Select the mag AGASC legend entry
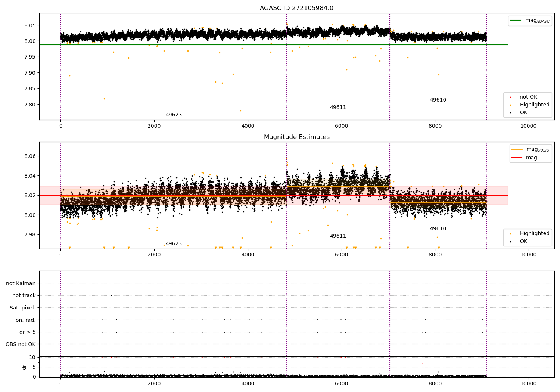Image resolution: width=560 pixels, height=392 pixels. tap(530, 21)
